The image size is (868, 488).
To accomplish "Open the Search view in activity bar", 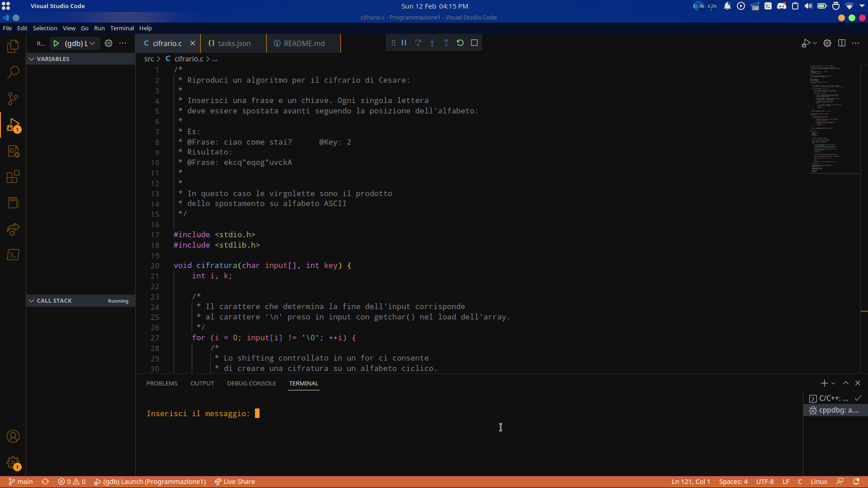I will coord(13,72).
